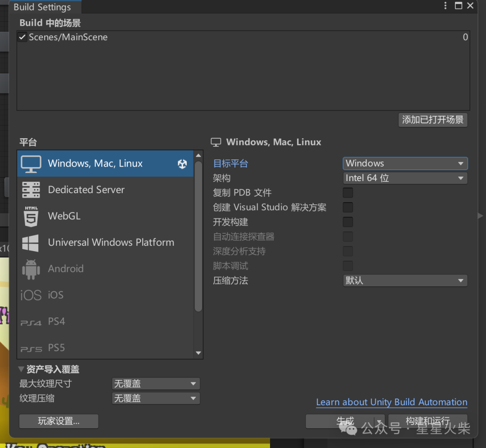Select Universal Windows Platform entry

105,242
